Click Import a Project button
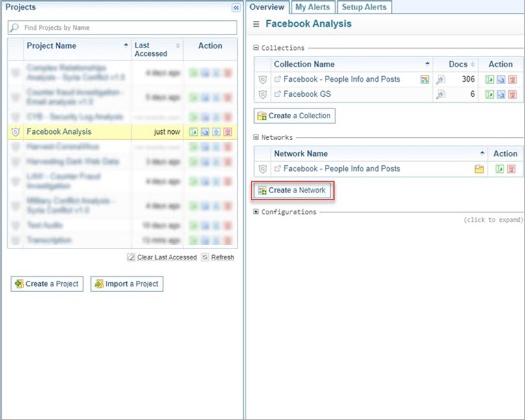The image size is (525, 420). click(126, 284)
